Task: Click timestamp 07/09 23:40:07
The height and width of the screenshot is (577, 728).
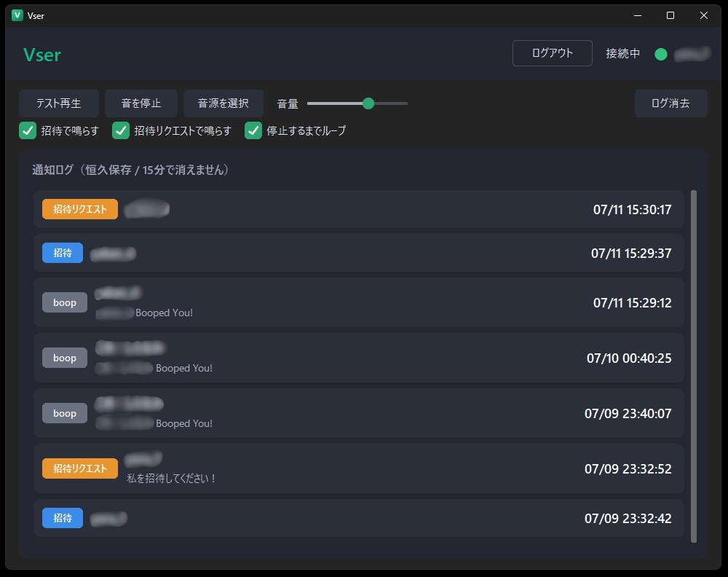Action: 628,414
